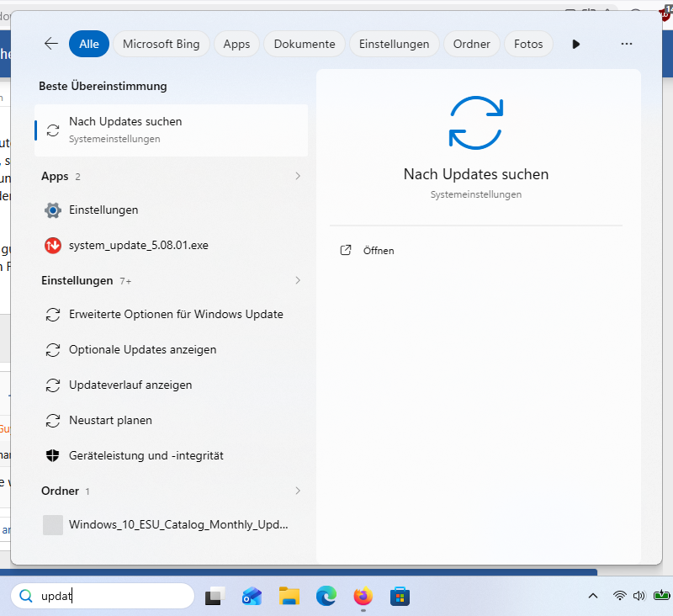
Task: Open Optionale Updates anzeigen setting
Action: click(x=172, y=350)
